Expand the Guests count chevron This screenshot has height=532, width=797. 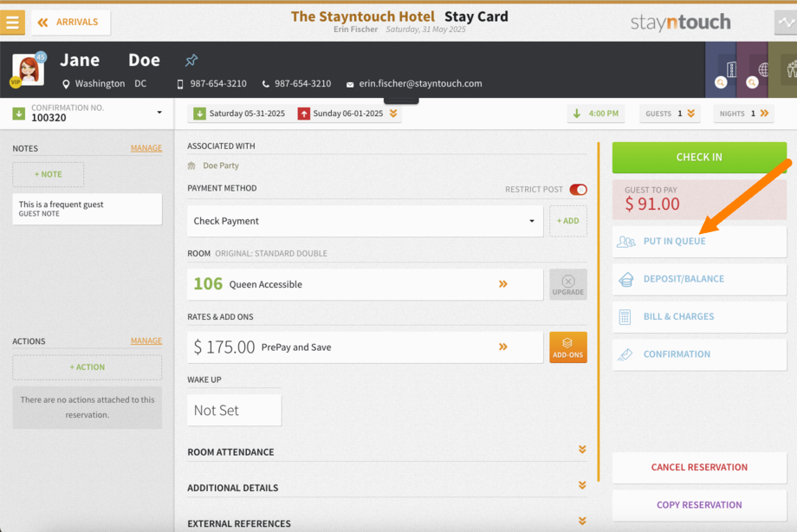point(690,114)
